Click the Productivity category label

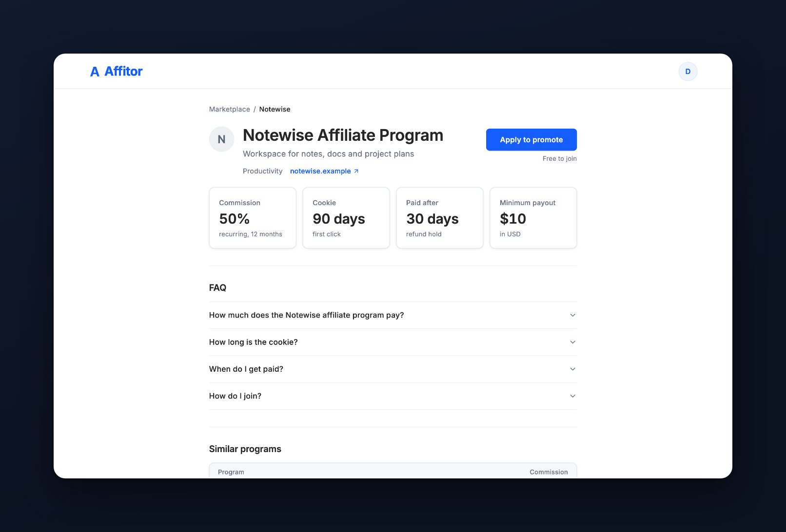(262, 171)
